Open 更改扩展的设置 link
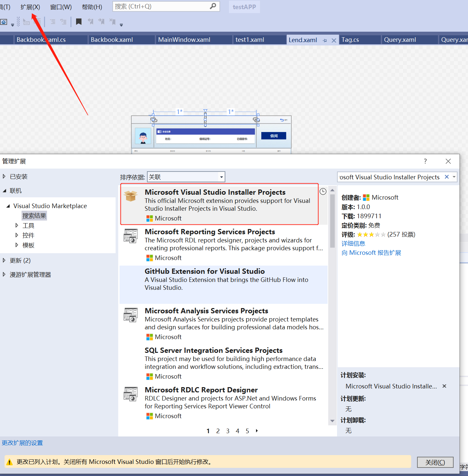Image resolution: width=468 pixels, height=476 pixels. [22, 443]
